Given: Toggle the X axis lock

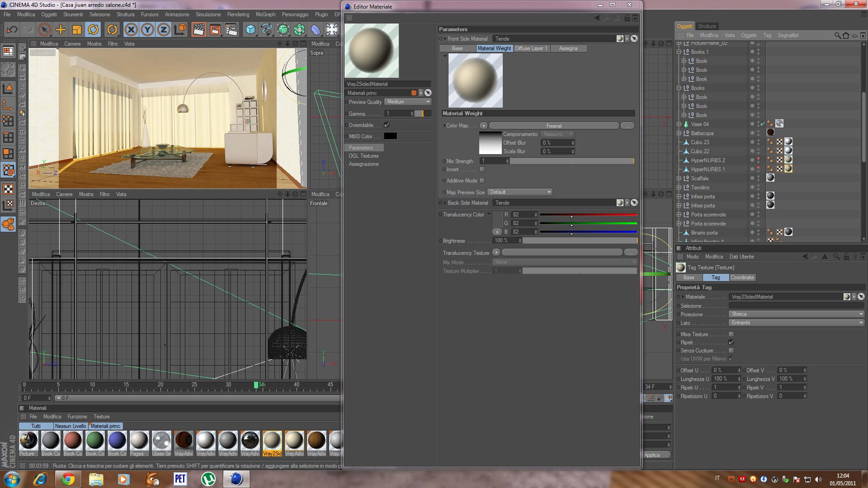Looking at the screenshot, I should tap(131, 30).
